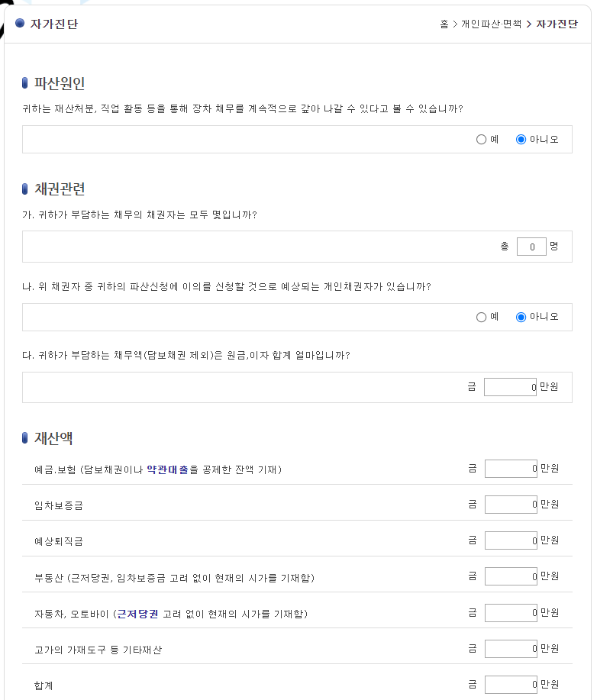Click the 자동차, 오토바이 amount input field
Viewport: 597px width, 700px height.
pos(510,612)
